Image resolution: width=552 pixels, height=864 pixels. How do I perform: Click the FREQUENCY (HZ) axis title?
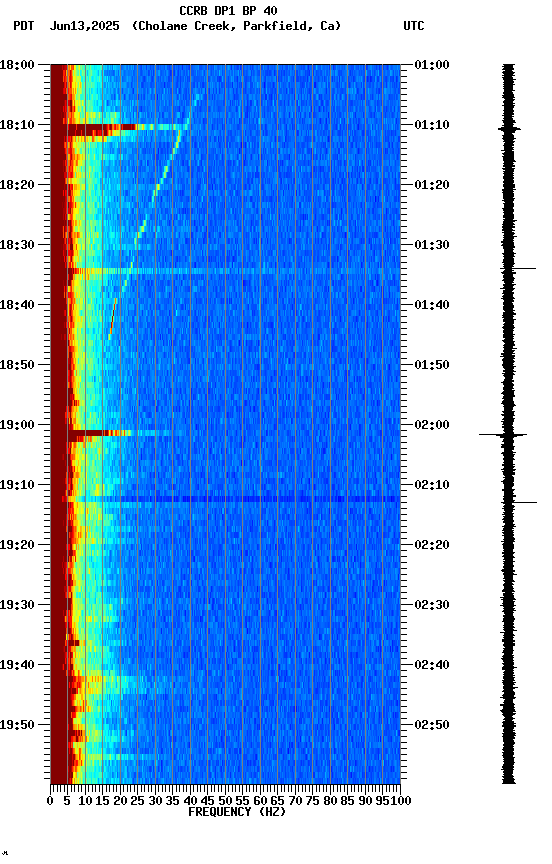point(237,813)
